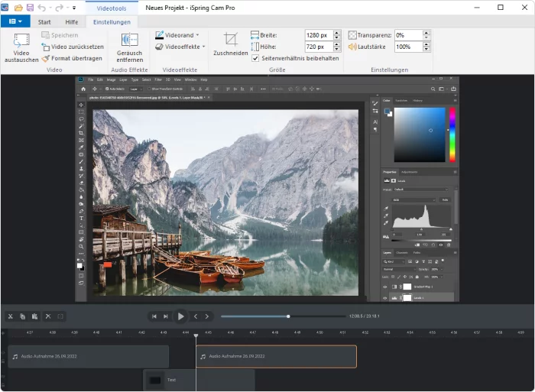Image resolution: width=535 pixels, height=392 pixels.
Task: Click the Lautstärke speaker icon
Action: pyautogui.click(x=352, y=47)
